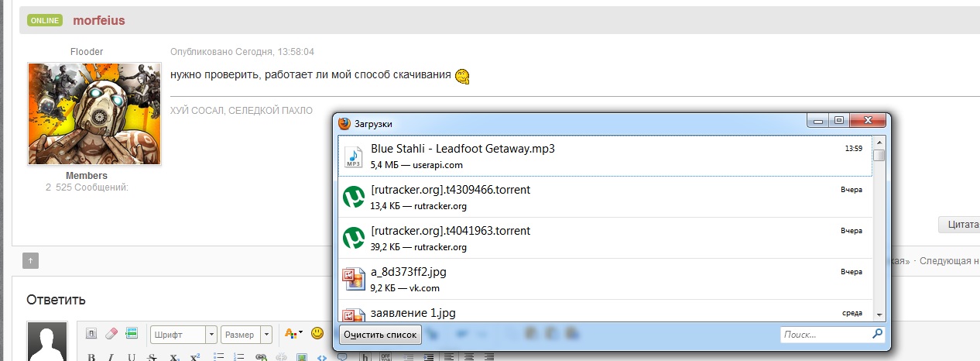Screen dimensions: 980x361
Task: Toggle editor source mode icon
Action: point(91,334)
